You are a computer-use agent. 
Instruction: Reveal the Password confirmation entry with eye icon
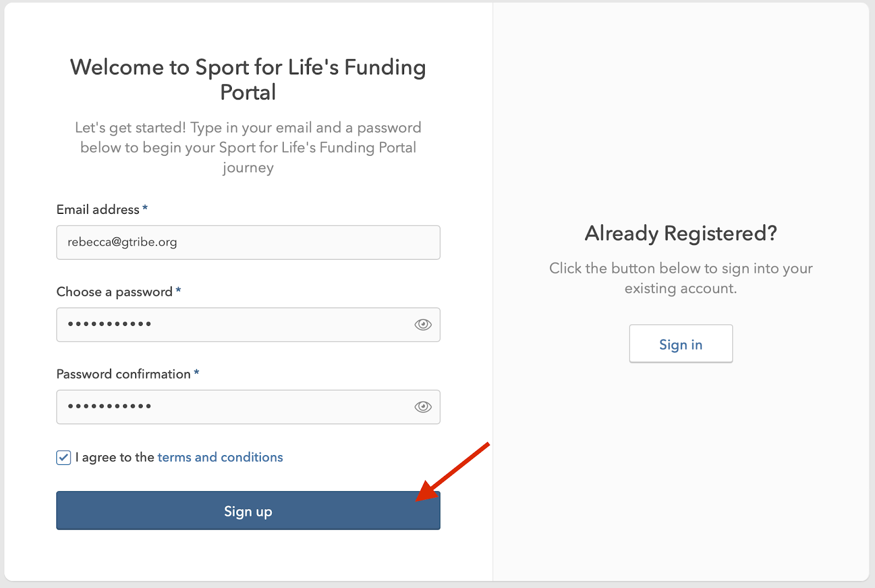click(x=423, y=407)
